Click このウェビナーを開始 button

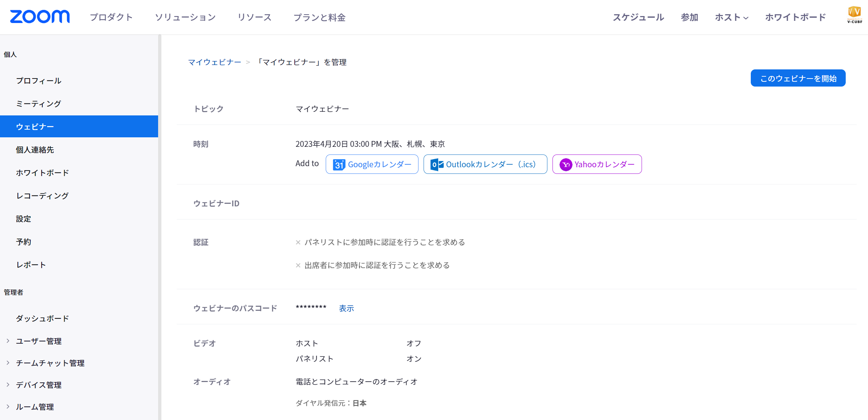(798, 78)
